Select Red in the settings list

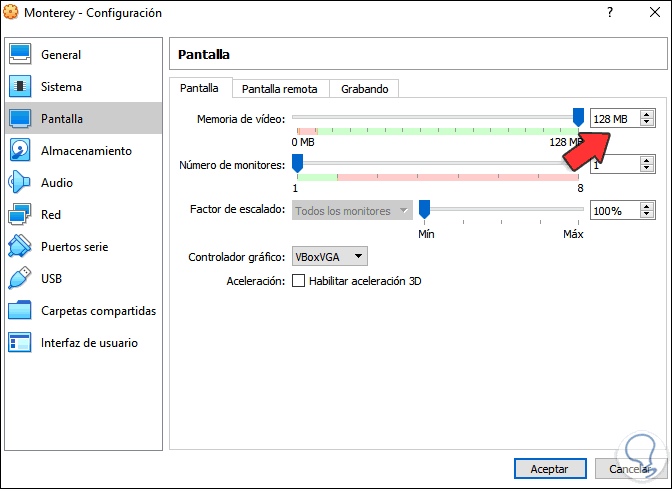[84, 214]
